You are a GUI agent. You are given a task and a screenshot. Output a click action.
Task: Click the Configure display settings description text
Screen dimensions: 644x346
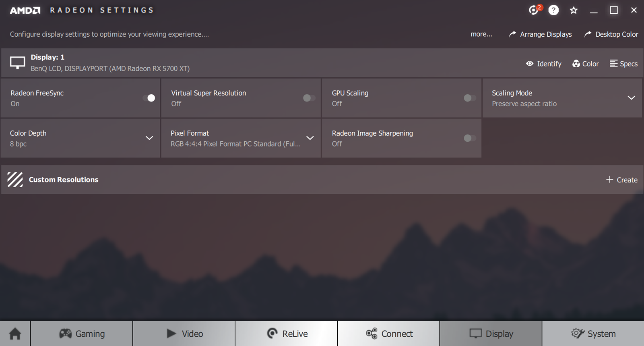[x=109, y=34]
